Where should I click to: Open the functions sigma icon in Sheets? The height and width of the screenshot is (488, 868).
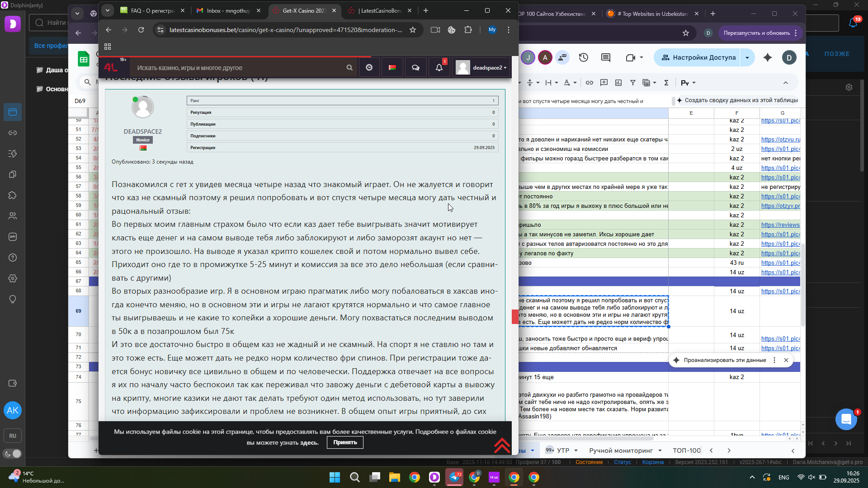click(666, 83)
